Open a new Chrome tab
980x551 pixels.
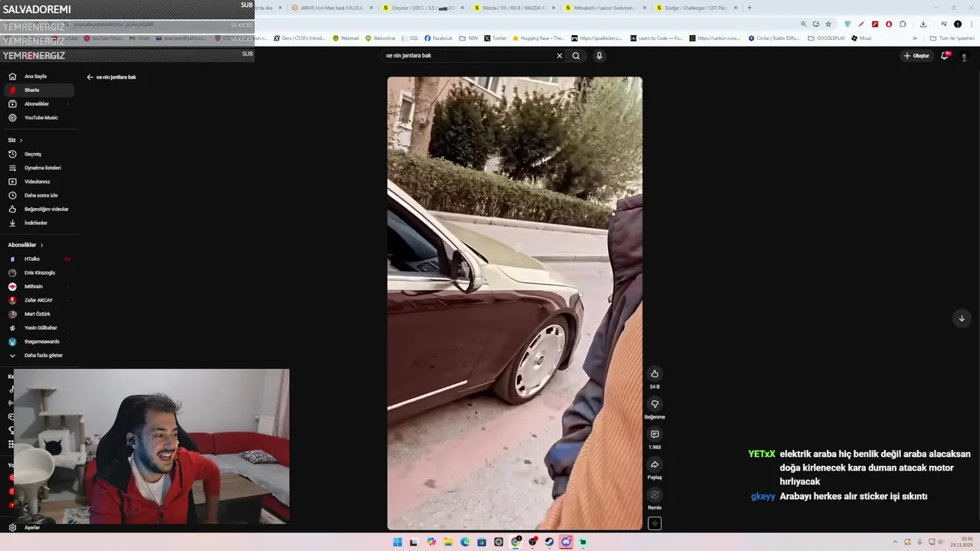point(749,8)
